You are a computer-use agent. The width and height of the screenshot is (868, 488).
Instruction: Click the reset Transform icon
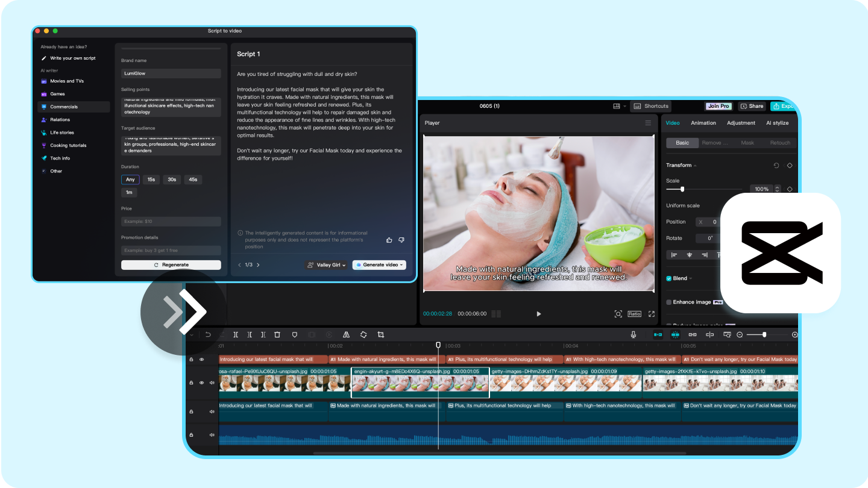coord(776,165)
